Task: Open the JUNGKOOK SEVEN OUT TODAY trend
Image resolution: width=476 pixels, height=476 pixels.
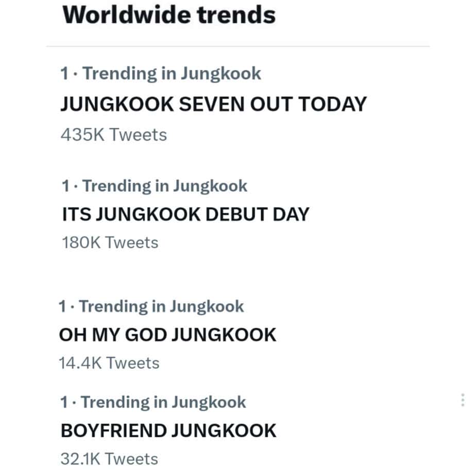Action: (x=213, y=104)
